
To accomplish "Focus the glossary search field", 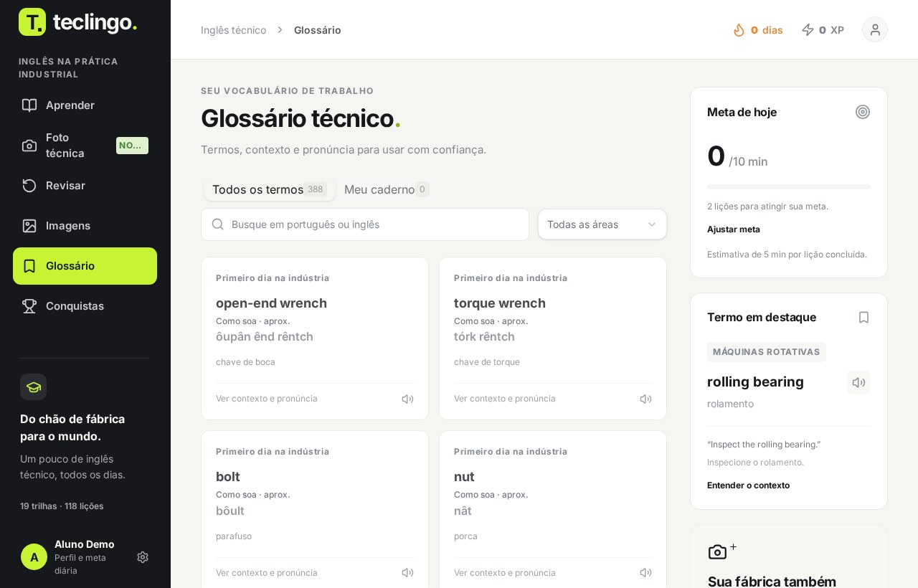I will (x=365, y=224).
